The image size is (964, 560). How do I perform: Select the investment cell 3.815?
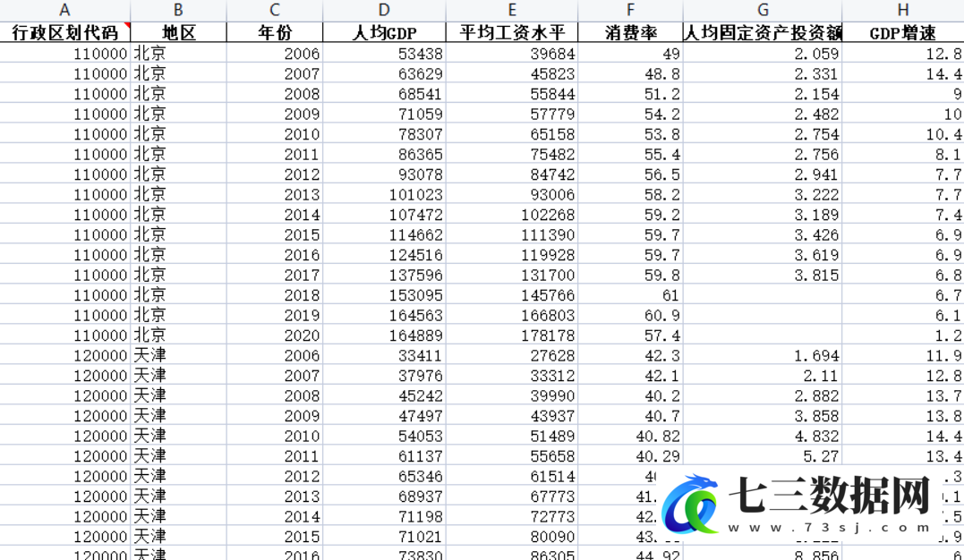click(763, 275)
